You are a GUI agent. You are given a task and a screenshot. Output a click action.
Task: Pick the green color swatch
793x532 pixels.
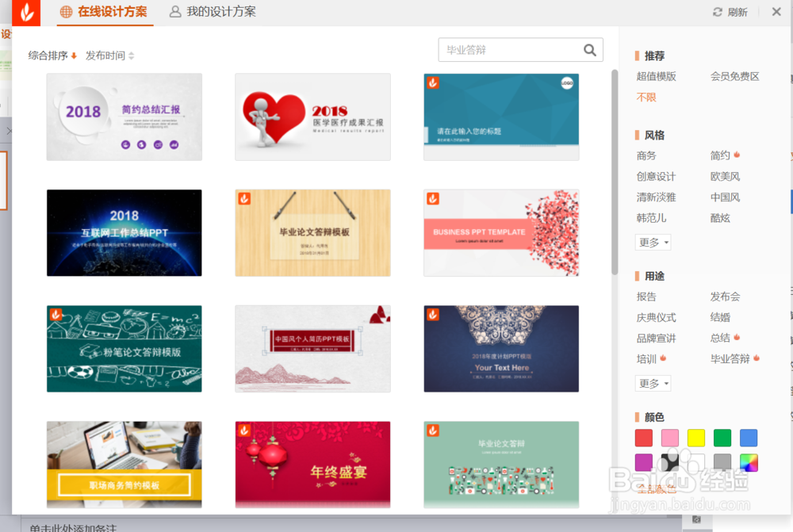(722, 438)
